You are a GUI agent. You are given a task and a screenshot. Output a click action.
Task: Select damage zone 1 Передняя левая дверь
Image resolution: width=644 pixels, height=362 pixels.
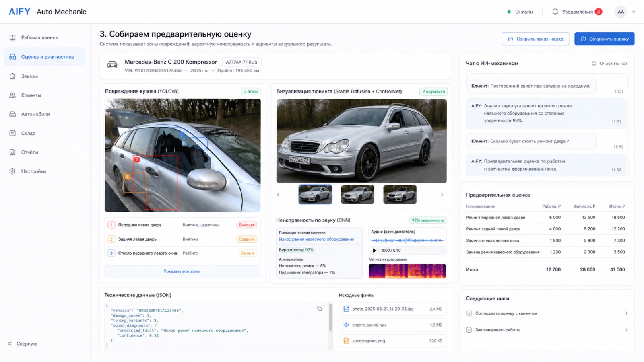pyautogui.click(x=182, y=225)
